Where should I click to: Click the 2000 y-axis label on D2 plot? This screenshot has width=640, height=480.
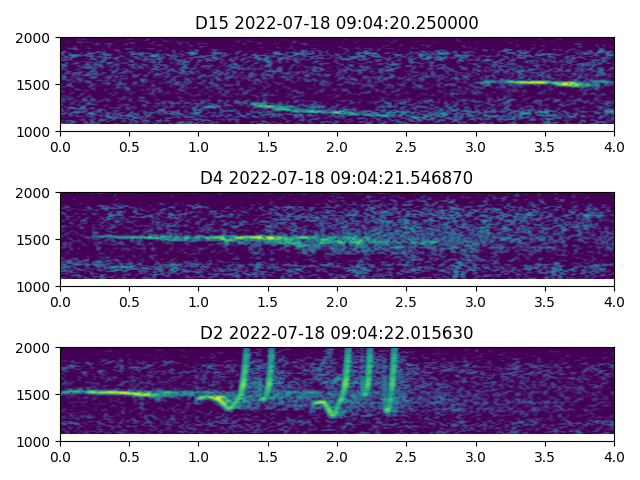tap(37, 348)
